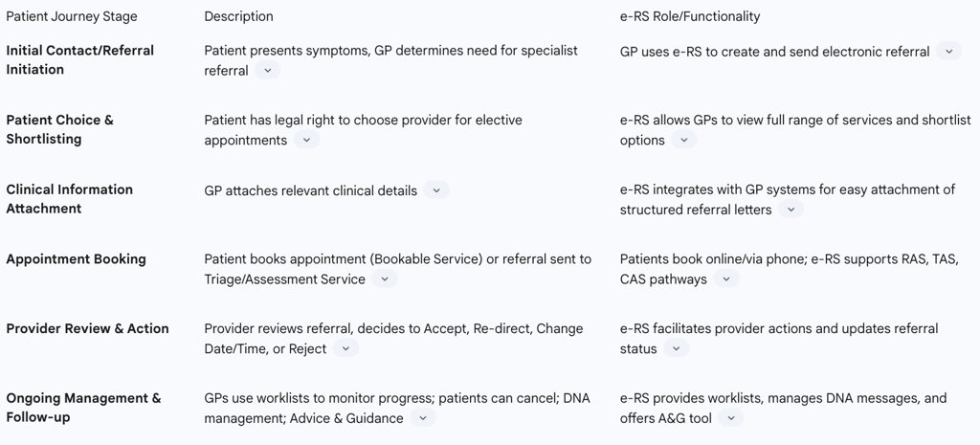This screenshot has width=980, height=445.
Task: Open chevron after 'provider for elective appointments'
Action: 305,141
